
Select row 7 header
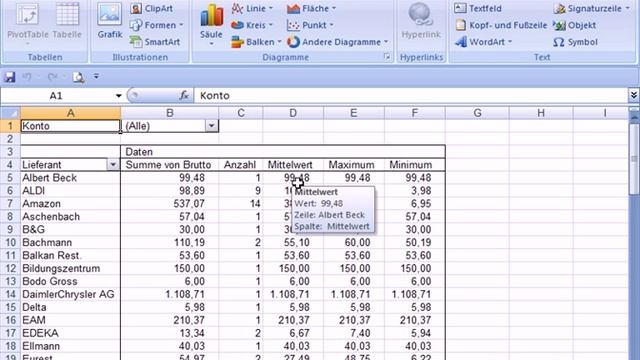point(10,203)
